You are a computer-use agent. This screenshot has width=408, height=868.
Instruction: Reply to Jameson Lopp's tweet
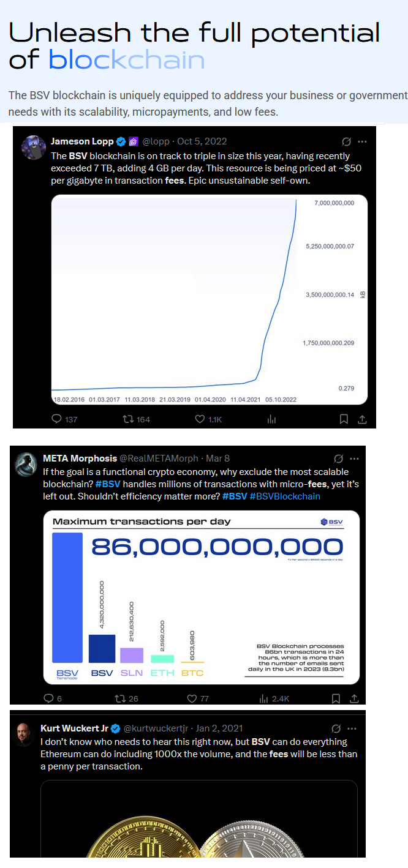(57, 419)
